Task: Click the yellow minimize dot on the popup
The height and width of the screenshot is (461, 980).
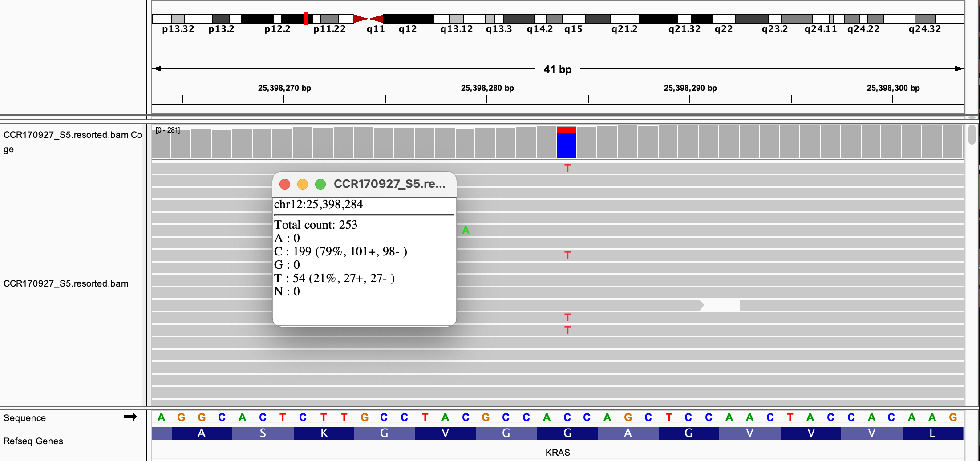Action: tap(303, 184)
